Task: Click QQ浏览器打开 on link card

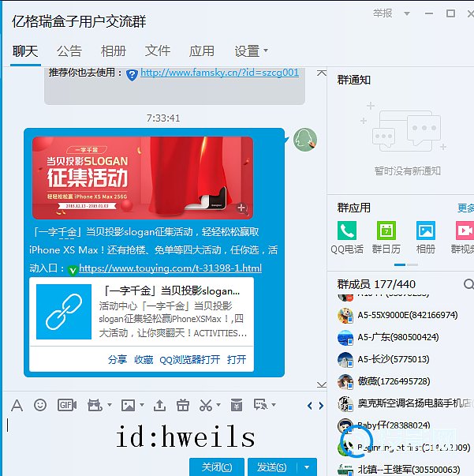Action: pos(190,360)
